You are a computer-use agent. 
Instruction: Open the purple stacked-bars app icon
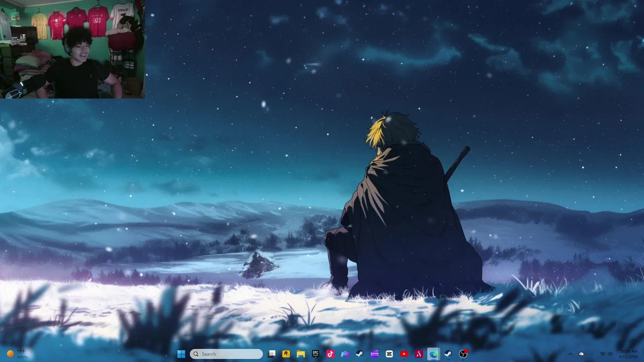(x=374, y=354)
